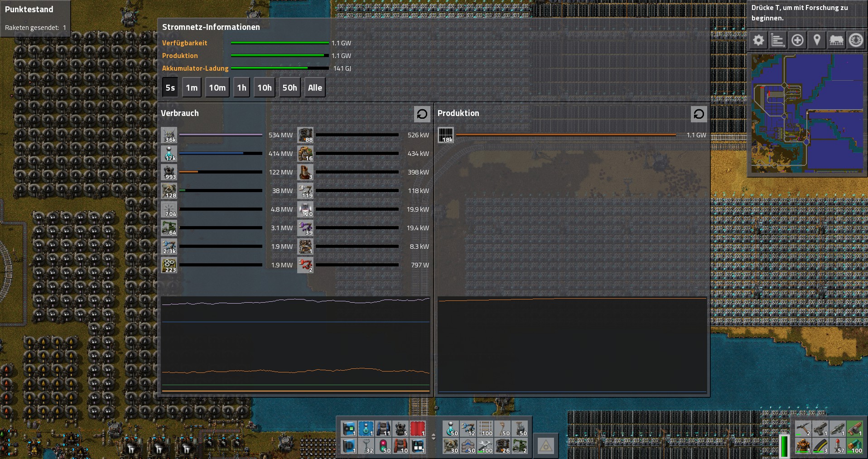Toggle lamp consumption entry (704)
The image size is (868, 459).
click(169, 209)
